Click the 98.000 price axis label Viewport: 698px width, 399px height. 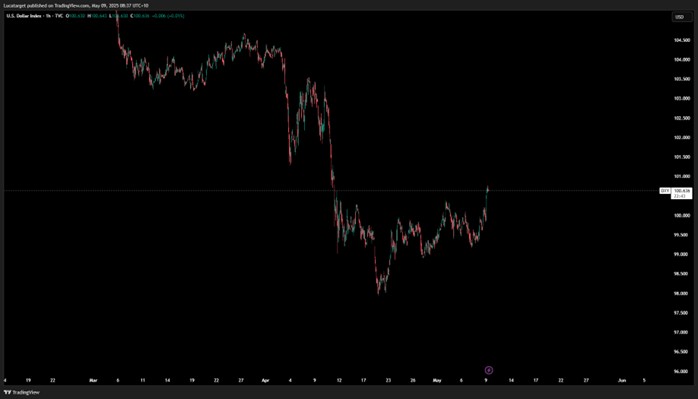tap(681, 293)
